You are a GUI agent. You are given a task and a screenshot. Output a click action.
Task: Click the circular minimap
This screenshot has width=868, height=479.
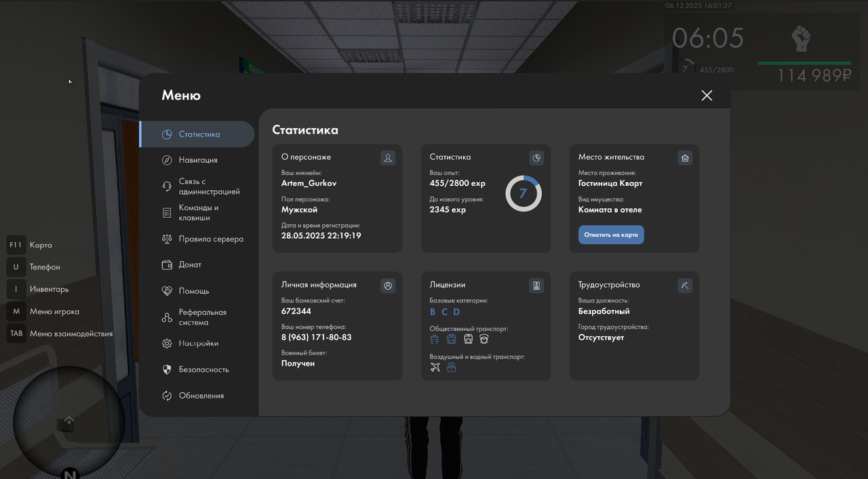[x=69, y=421]
